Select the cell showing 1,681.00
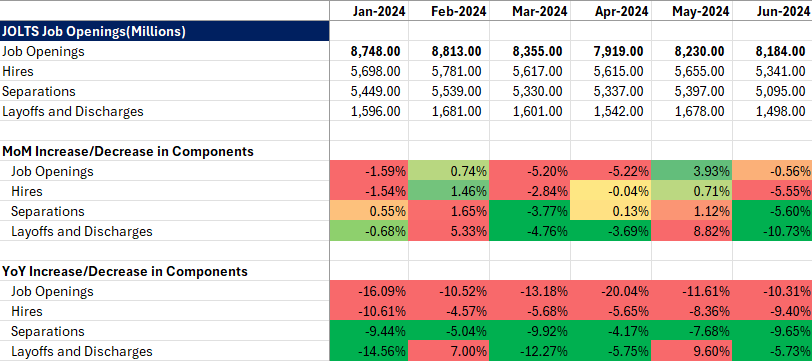This screenshot has height=361, width=812. 449,111
